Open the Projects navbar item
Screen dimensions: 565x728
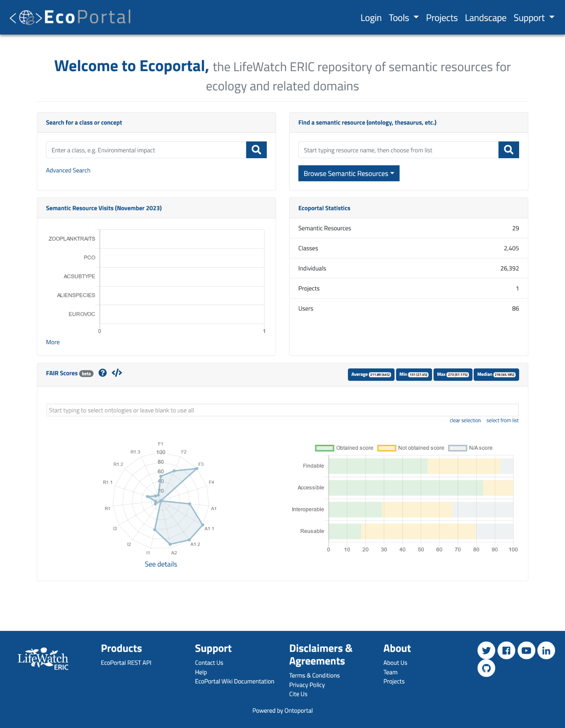click(x=442, y=18)
